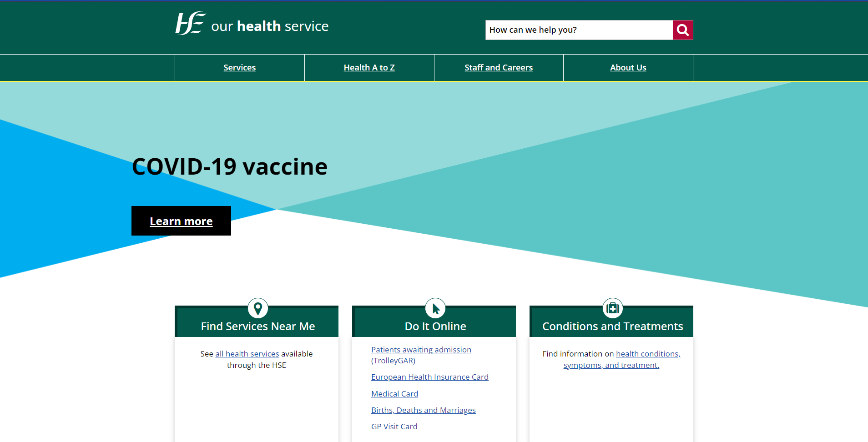Click the 'our health service' header text
The width and height of the screenshot is (868, 442).
click(x=270, y=26)
